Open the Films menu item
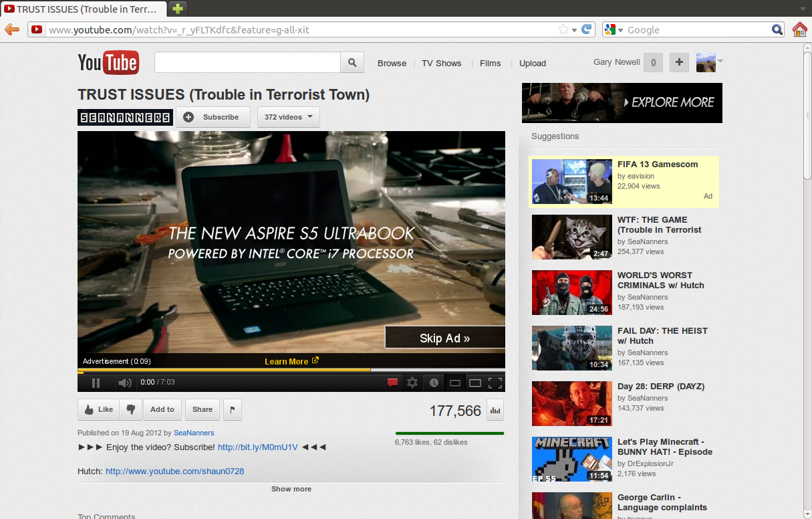Screen dimensions: 812x519 (490, 64)
